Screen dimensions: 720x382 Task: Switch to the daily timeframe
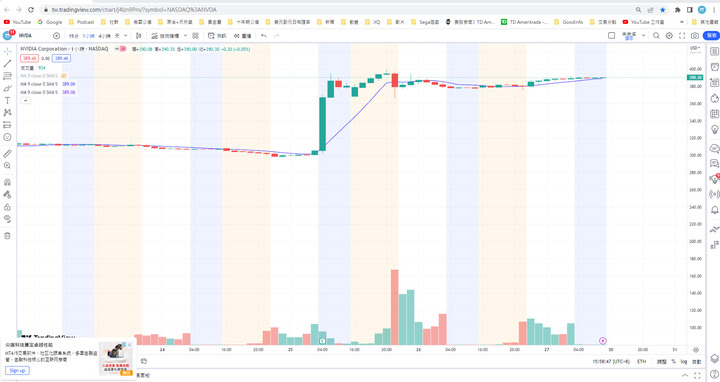click(x=117, y=35)
